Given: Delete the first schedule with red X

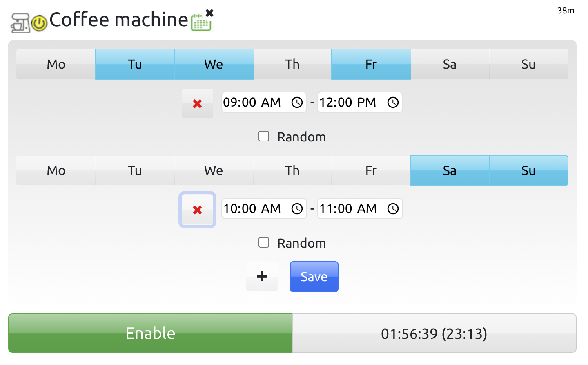Looking at the screenshot, I should [197, 103].
